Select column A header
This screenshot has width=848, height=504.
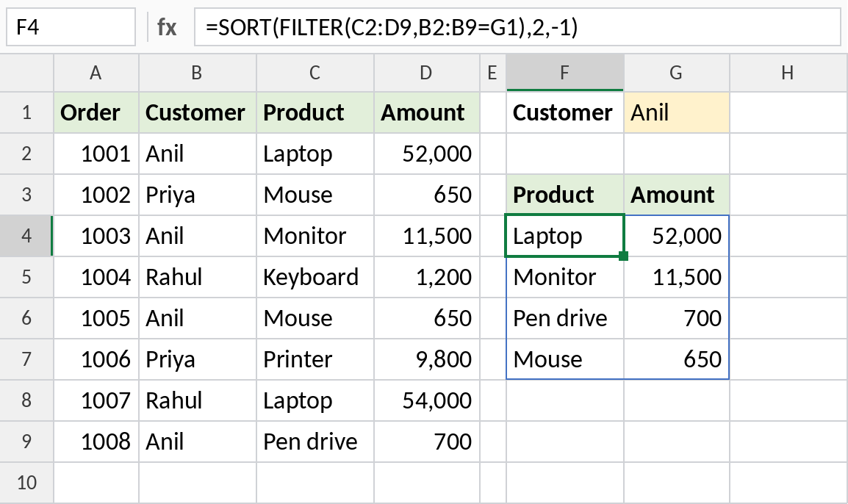click(x=96, y=73)
